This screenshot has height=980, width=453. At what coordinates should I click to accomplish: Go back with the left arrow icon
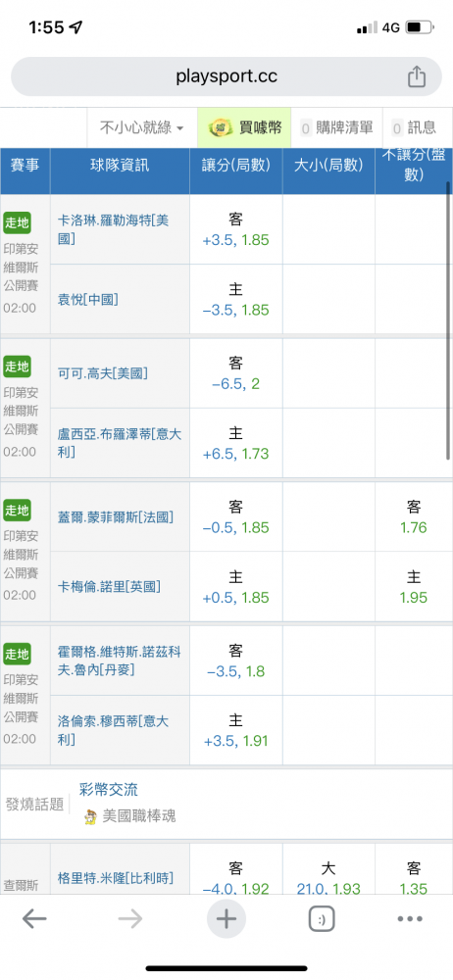(x=34, y=919)
